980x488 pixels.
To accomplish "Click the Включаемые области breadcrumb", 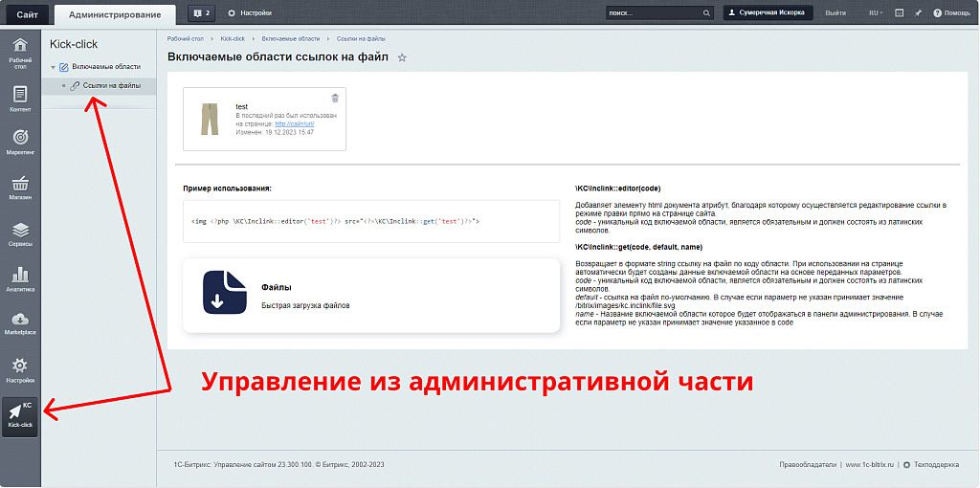I will click(x=291, y=38).
